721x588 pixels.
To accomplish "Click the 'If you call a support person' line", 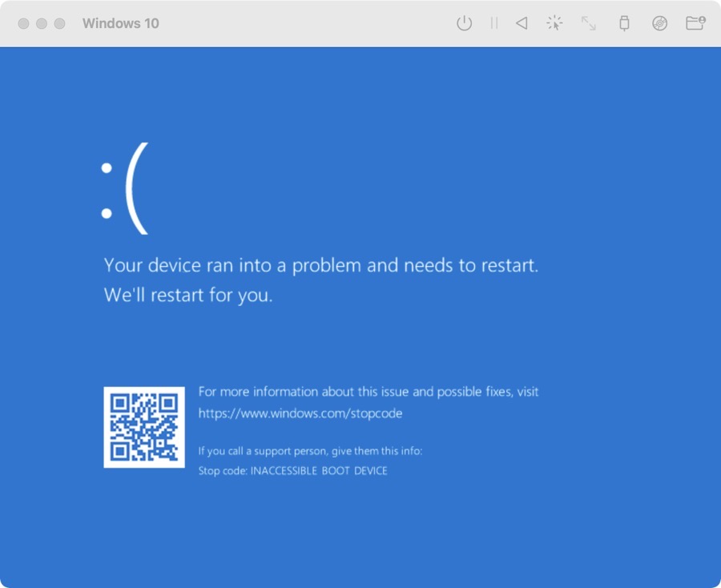I will 310,451.
